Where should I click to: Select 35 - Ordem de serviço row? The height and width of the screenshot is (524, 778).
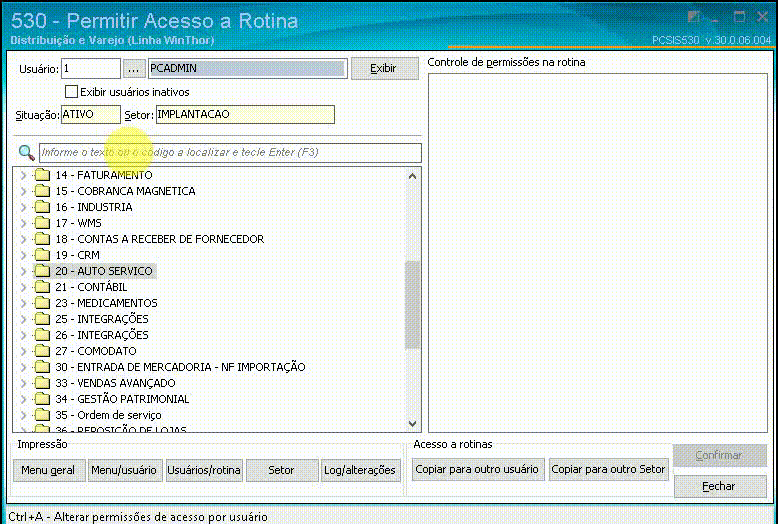pos(108,415)
